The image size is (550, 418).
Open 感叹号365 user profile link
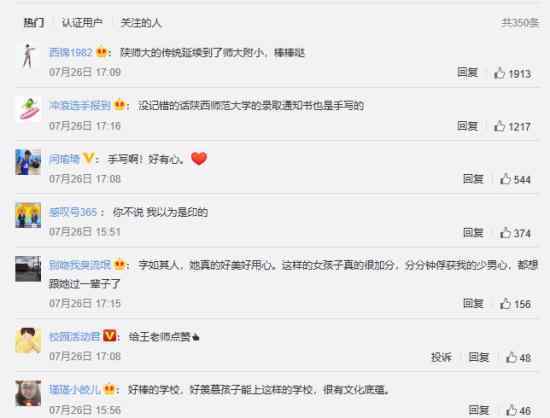point(73,212)
